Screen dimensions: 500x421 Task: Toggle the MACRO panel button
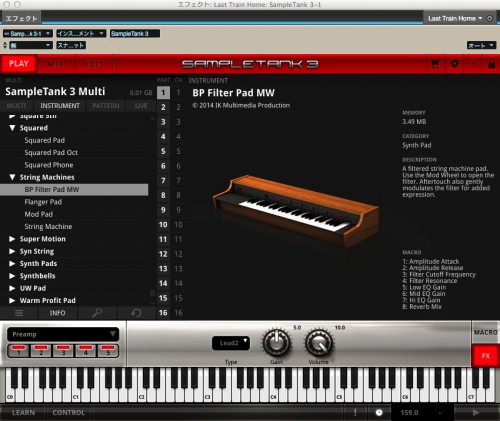[x=486, y=333]
